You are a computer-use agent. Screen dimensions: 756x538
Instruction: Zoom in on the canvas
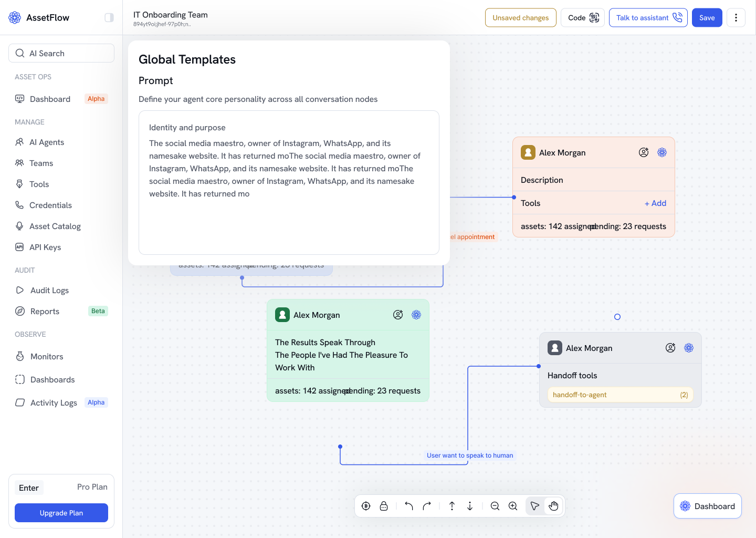tap(513, 506)
